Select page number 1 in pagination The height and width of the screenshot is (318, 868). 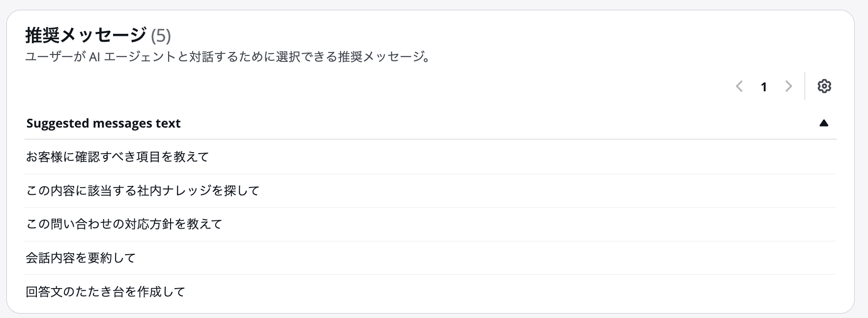coord(764,87)
